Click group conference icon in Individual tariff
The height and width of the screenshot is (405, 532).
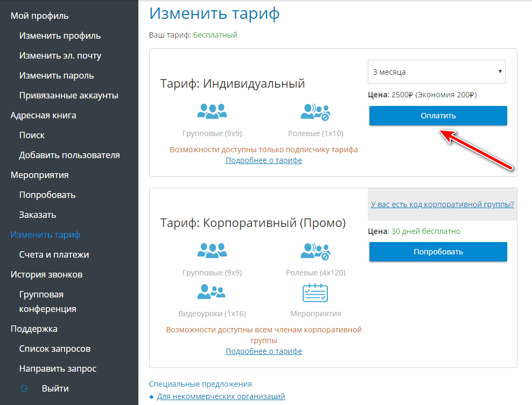click(x=212, y=111)
